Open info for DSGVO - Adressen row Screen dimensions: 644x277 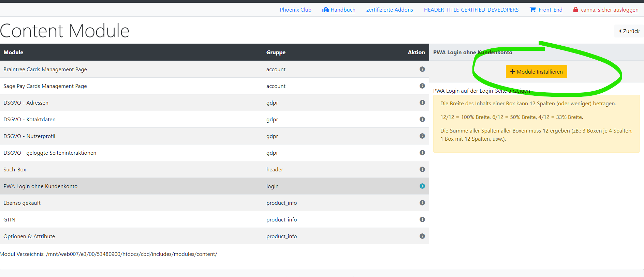click(422, 103)
